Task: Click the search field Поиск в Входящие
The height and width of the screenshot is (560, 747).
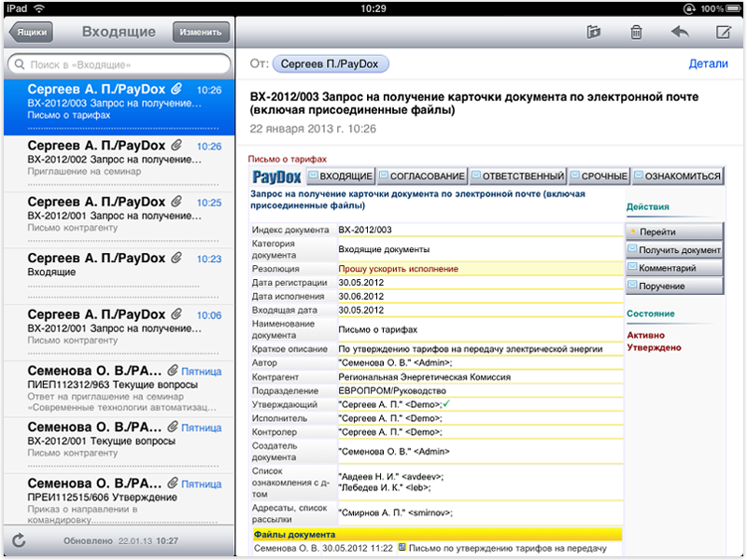Action: (120, 63)
